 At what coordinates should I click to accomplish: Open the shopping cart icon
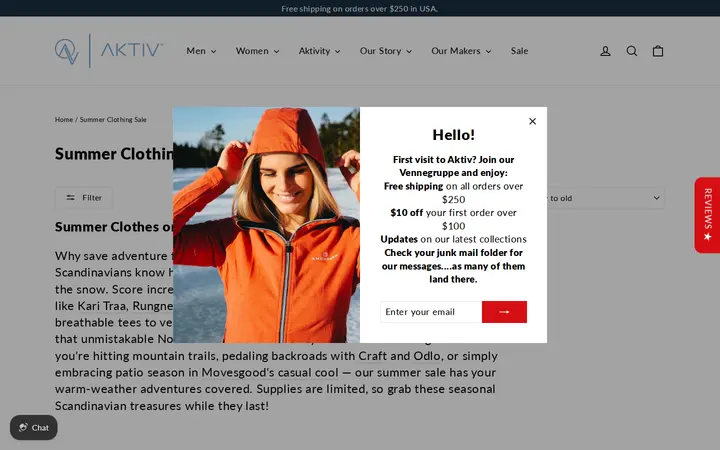pos(658,51)
